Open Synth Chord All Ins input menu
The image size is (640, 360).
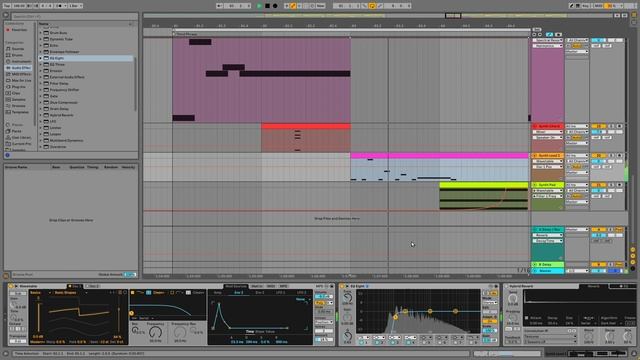(x=577, y=127)
